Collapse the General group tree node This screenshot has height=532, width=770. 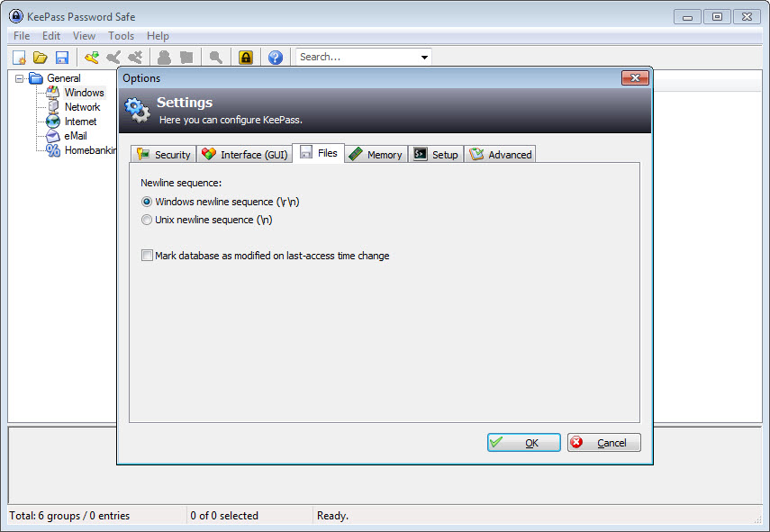tap(19, 78)
